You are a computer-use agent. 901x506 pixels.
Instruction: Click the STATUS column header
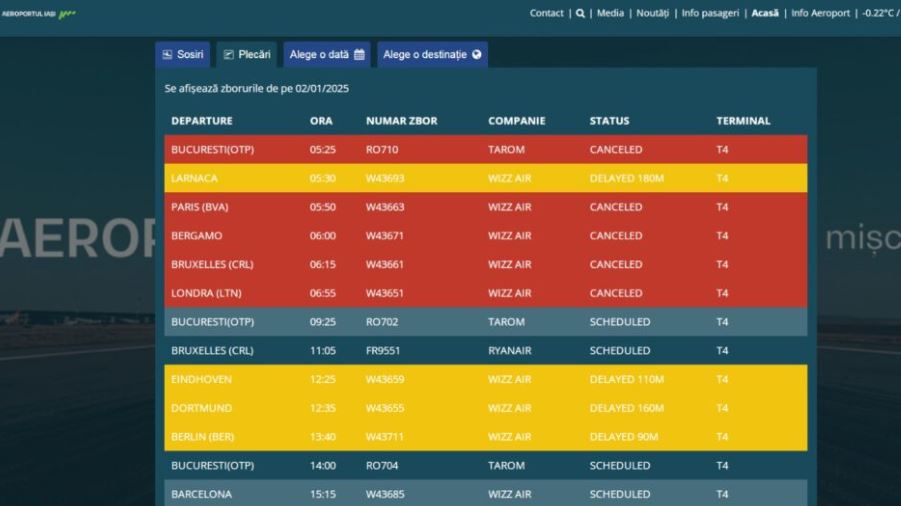click(610, 121)
